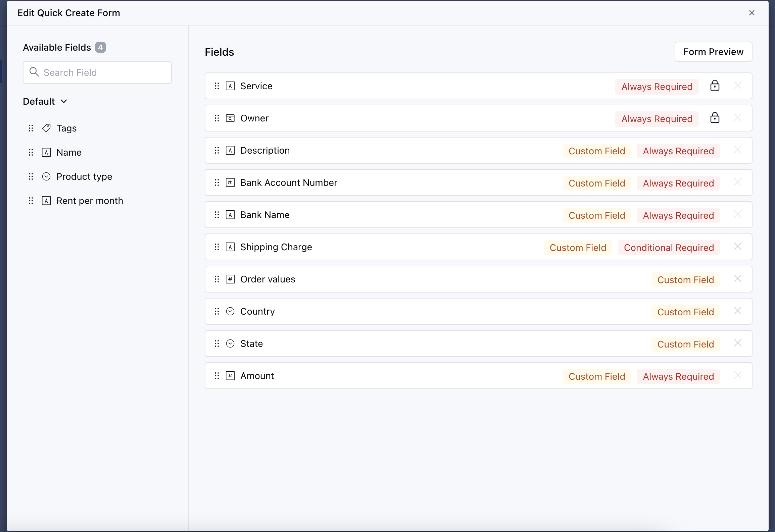775x532 pixels.
Task: Click the Default section label
Action: click(39, 101)
